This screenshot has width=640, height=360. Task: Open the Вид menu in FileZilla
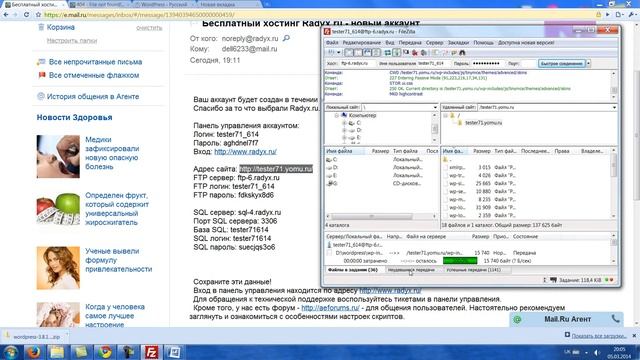[x=390, y=42]
